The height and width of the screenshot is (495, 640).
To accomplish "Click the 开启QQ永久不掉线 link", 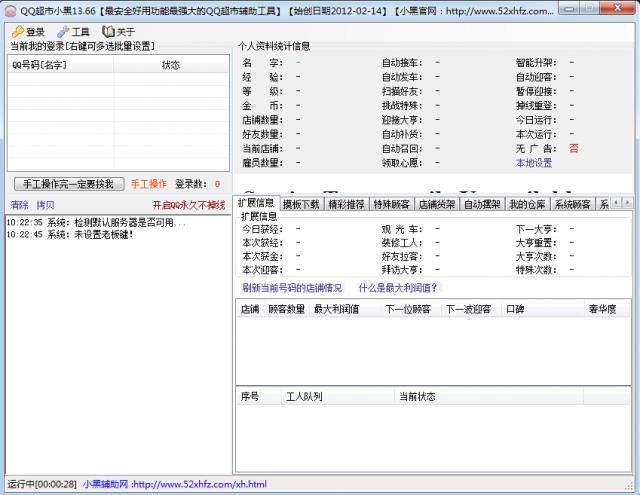I will tap(189, 205).
